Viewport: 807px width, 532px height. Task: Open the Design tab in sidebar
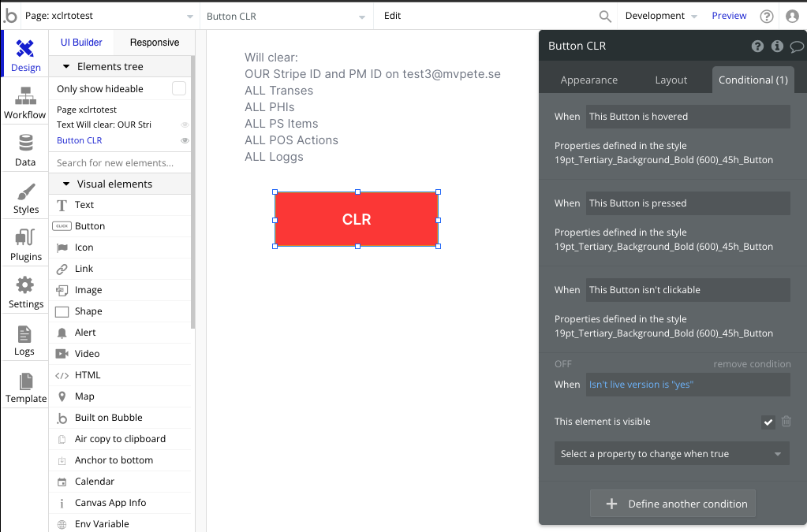[x=25, y=54]
